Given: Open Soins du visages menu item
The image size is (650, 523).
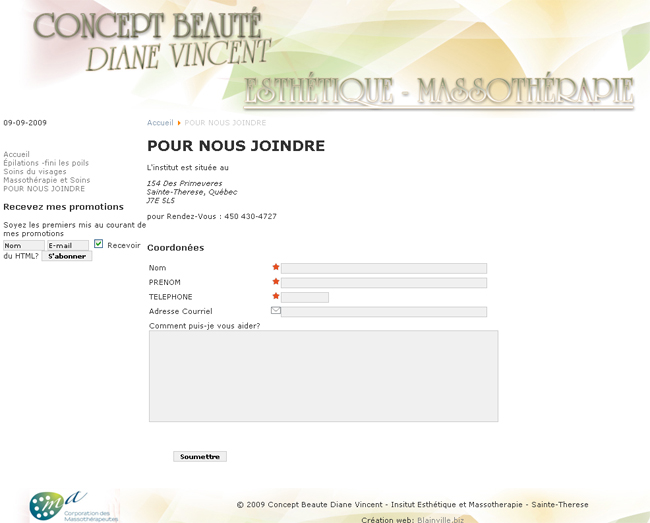Looking at the screenshot, I should pos(35,172).
